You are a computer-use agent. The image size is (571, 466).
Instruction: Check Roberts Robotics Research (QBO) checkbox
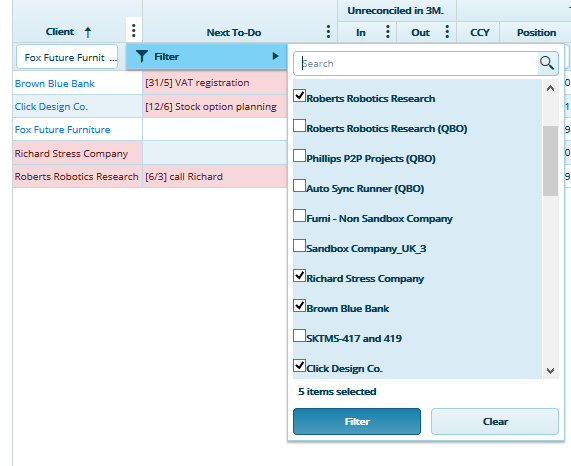coord(299,126)
